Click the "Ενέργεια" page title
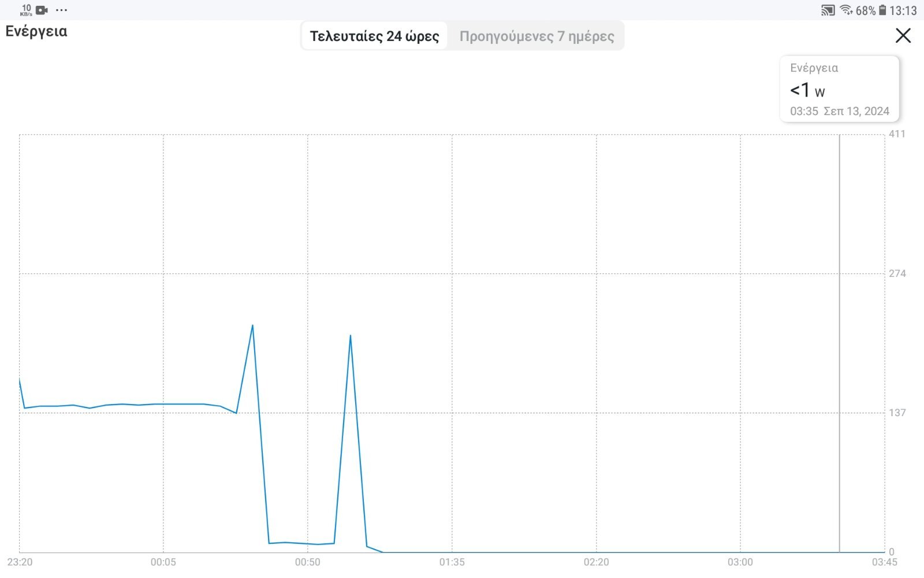 (x=36, y=31)
